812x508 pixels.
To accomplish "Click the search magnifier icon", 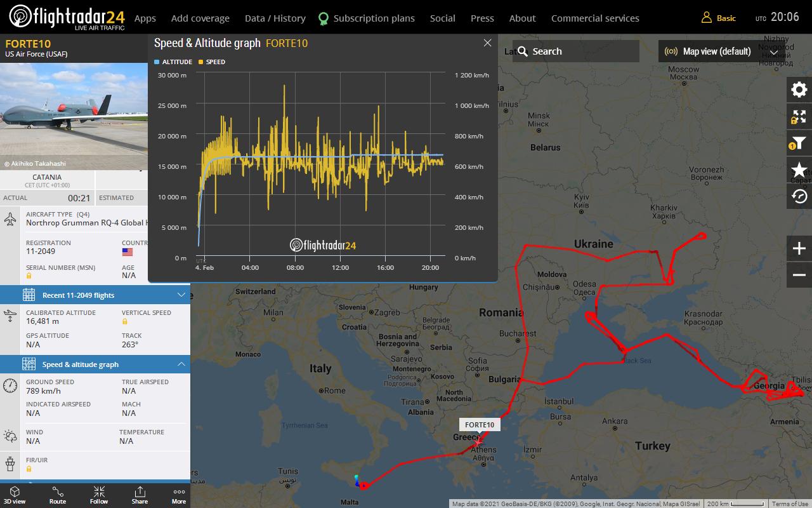I will tap(523, 51).
